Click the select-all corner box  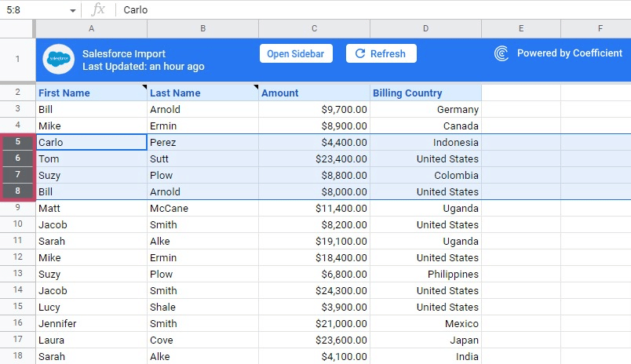pos(17,28)
